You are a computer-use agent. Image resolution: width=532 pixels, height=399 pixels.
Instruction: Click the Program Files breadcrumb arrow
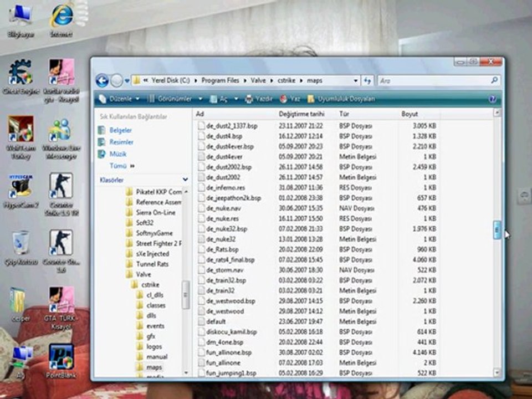tap(244, 81)
